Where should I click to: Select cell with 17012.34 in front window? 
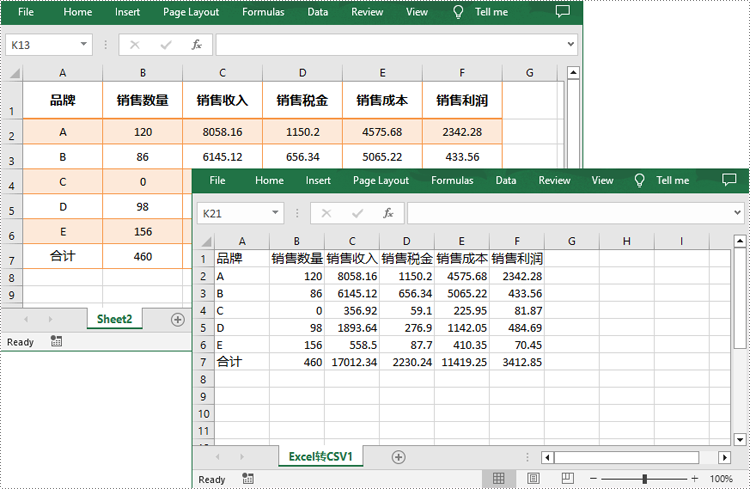pos(352,362)
